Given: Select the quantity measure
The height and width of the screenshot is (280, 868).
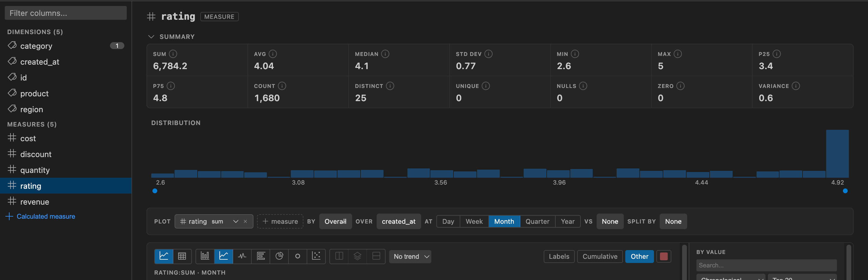Looking at the screenshot, I should [x=66, y=170].
